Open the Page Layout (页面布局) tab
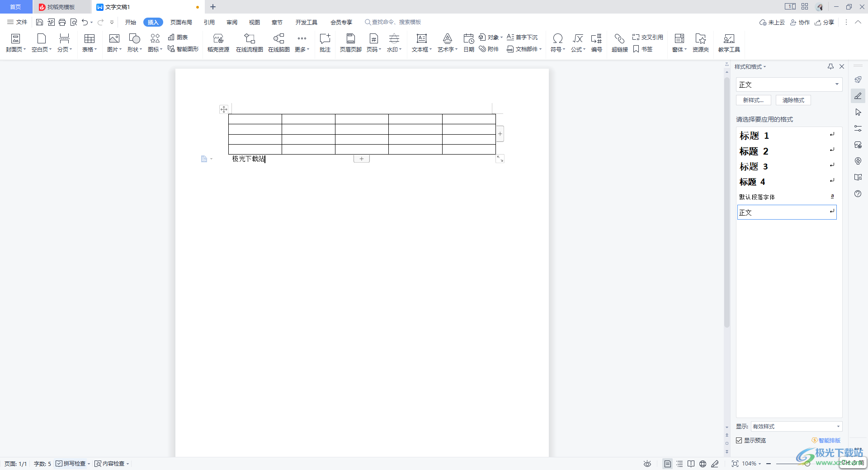This screenshot has height=470, width=868. [181, 22]
